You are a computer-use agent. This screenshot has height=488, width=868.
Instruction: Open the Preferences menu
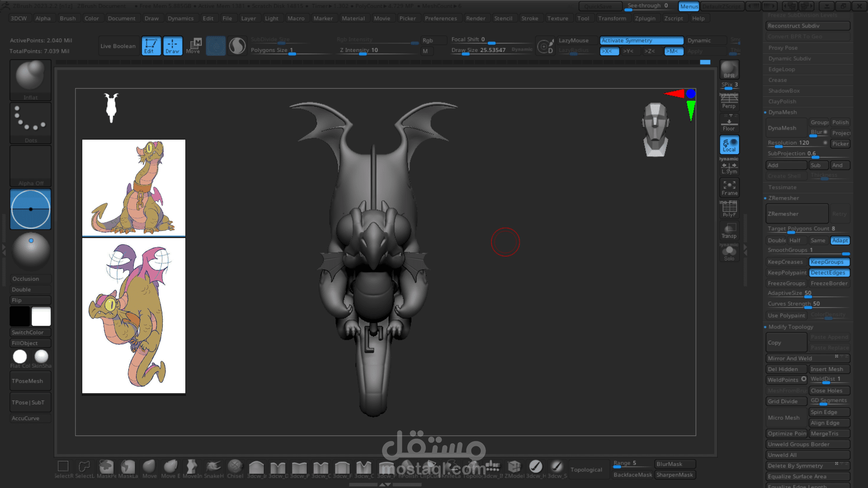tap(440, 19)
